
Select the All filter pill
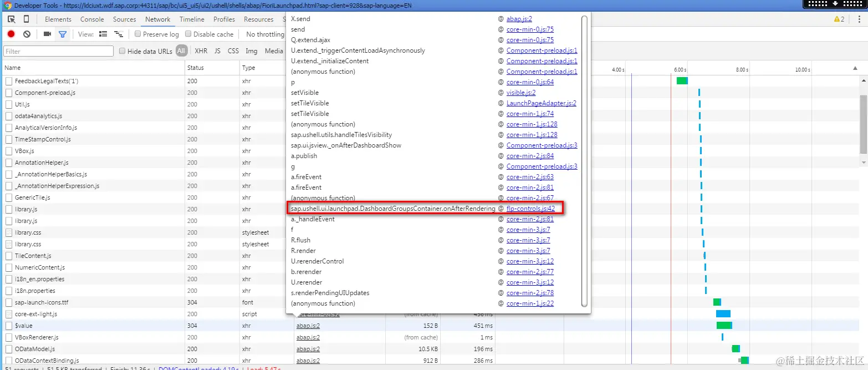tap(182, 51)
